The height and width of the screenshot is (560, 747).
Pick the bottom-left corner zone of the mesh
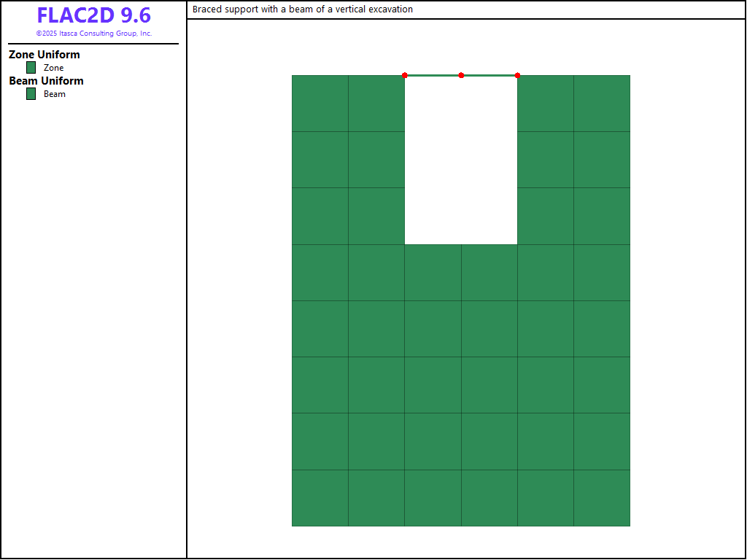320,498
